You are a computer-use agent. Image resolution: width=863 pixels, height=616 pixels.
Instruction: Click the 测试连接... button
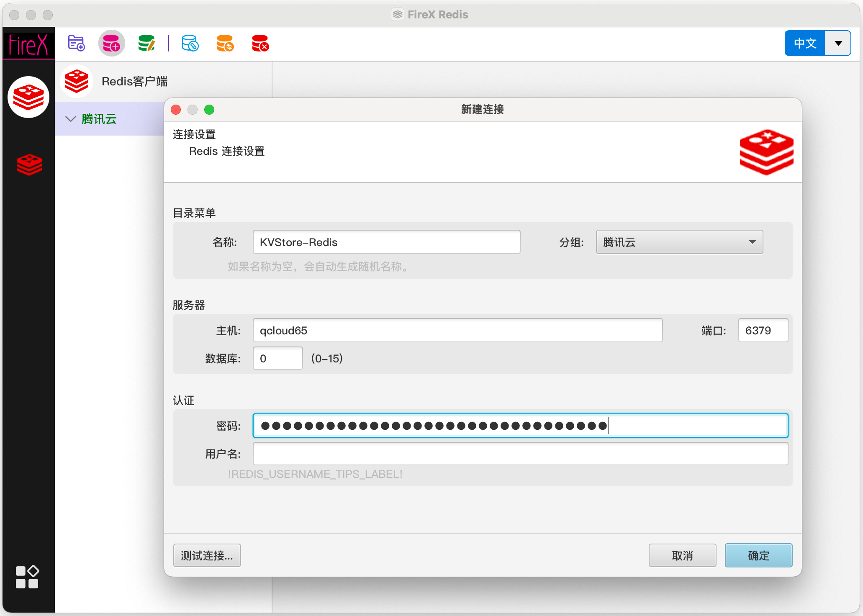pyautogui.click(x=207, y=555)
